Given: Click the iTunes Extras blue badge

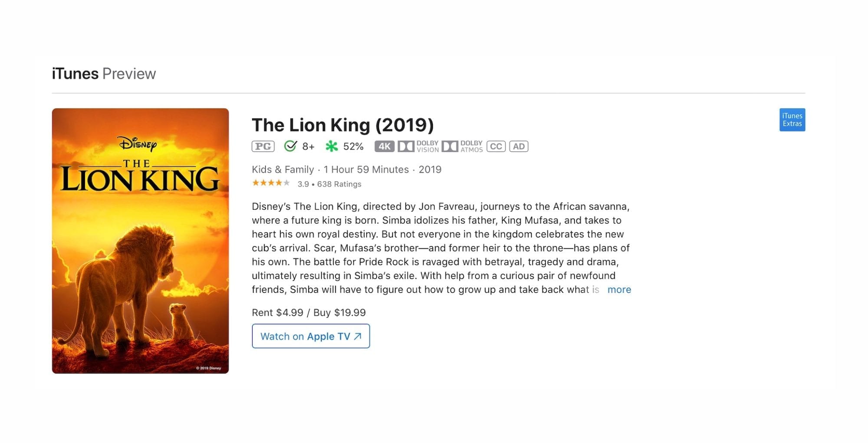Looking at the screenshot, I should (792, 119).
